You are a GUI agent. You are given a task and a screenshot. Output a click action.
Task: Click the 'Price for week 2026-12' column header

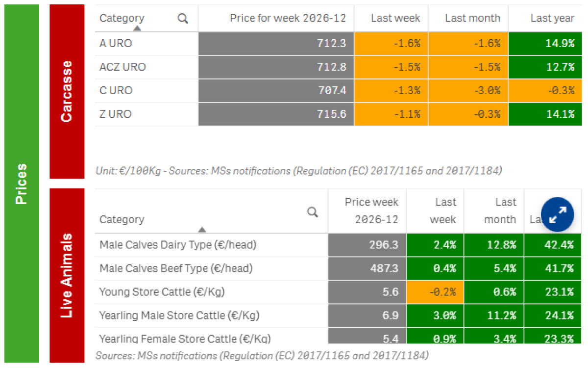[x=288, y=19]
